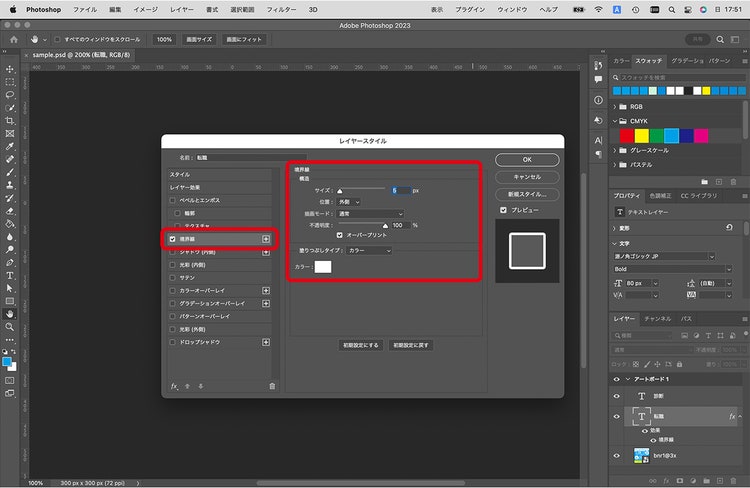Image resolution: width=750 pixels, height=488 pixels.
Task: Open the 描画モード dropdown
Action: (x=371, y=214)
